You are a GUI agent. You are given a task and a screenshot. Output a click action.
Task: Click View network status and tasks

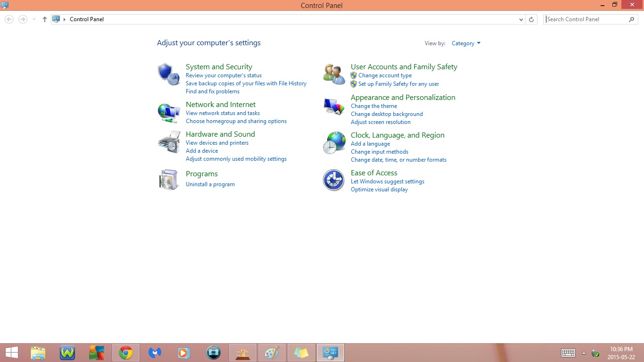(223, 113)
